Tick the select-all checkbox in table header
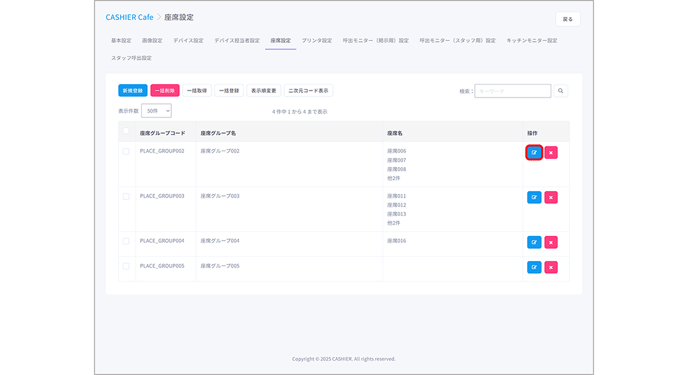688x375 pixels. pyautogui.click(x=126, y=131)
